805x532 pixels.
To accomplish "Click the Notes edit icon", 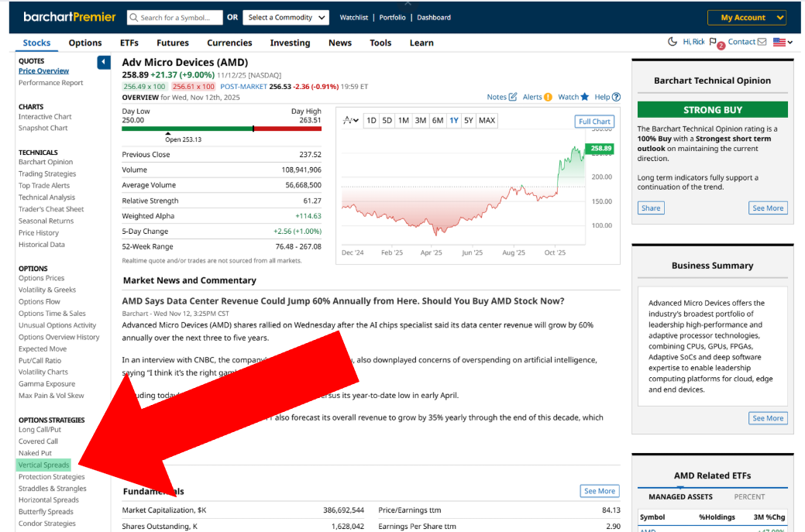I will pos(512,97).
